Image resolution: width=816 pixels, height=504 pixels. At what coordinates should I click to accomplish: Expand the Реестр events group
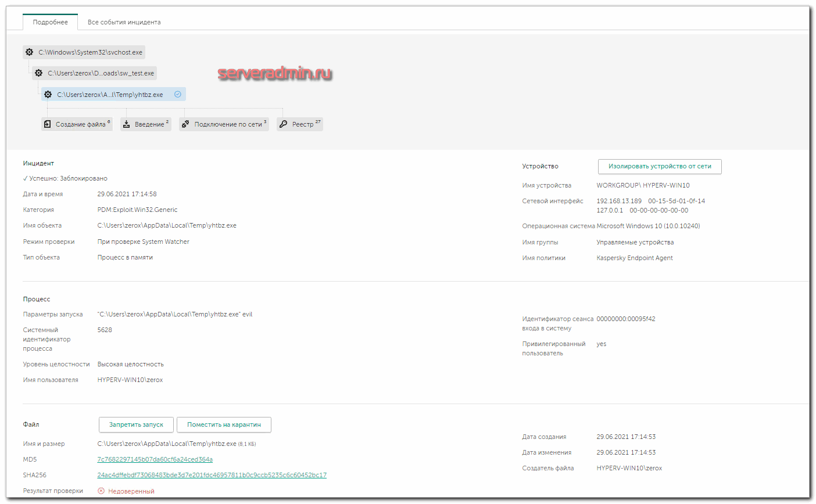pos(303,124)
